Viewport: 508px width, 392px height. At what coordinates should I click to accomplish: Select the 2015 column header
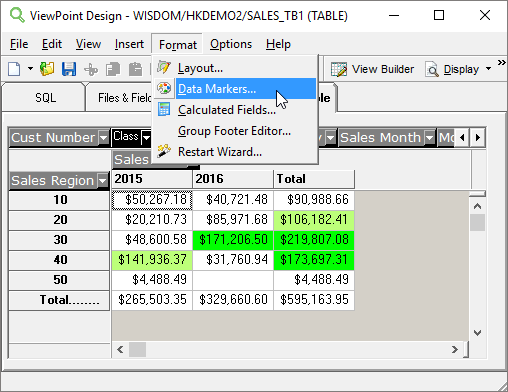pos(152,179)
